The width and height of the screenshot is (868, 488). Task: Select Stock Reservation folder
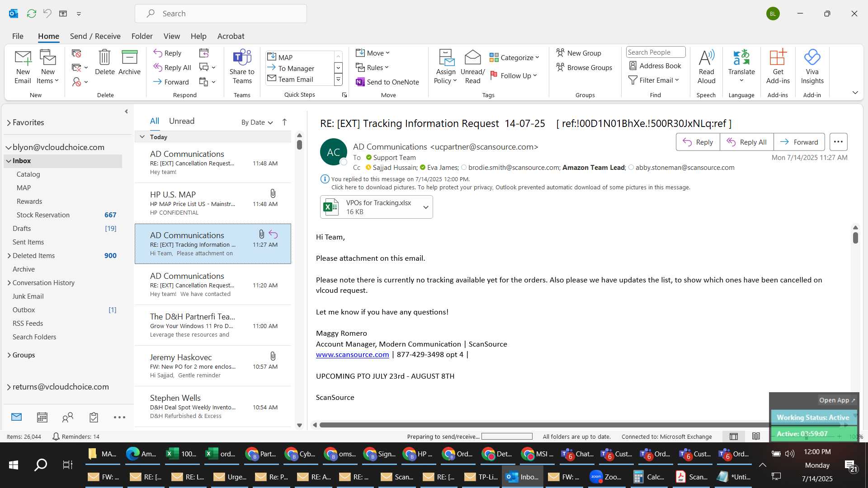pos(63,215)
